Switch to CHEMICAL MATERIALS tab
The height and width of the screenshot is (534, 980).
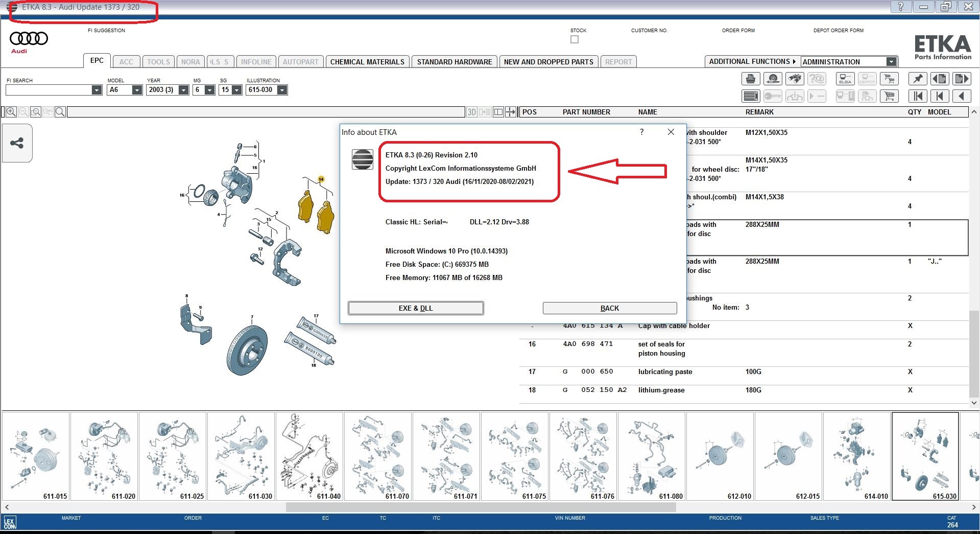(x=367, y=62)
